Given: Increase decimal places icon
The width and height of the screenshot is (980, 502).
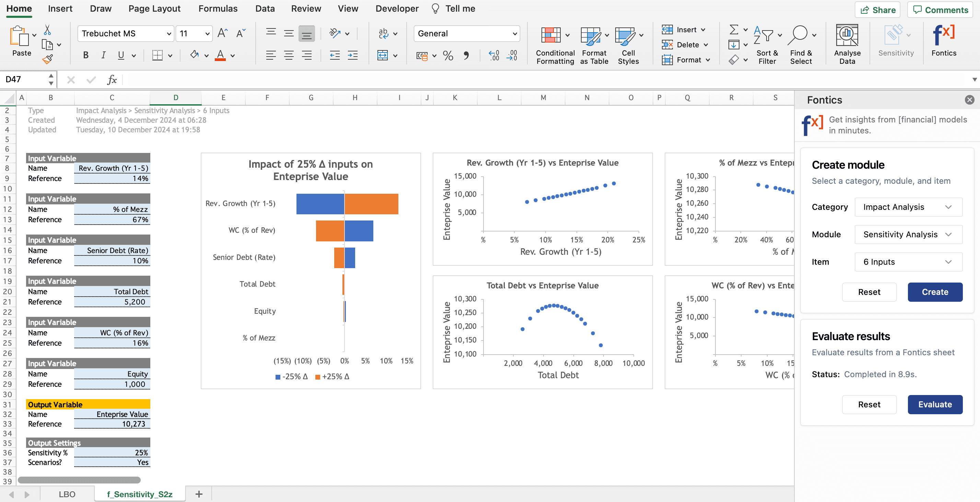Looking at the screenshot, I should coord(494,56).
